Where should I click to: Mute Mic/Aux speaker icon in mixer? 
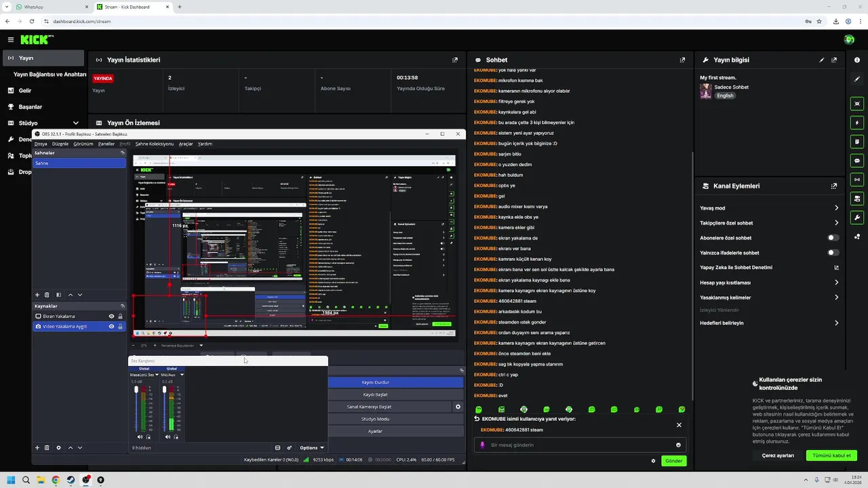coord(167,436)
